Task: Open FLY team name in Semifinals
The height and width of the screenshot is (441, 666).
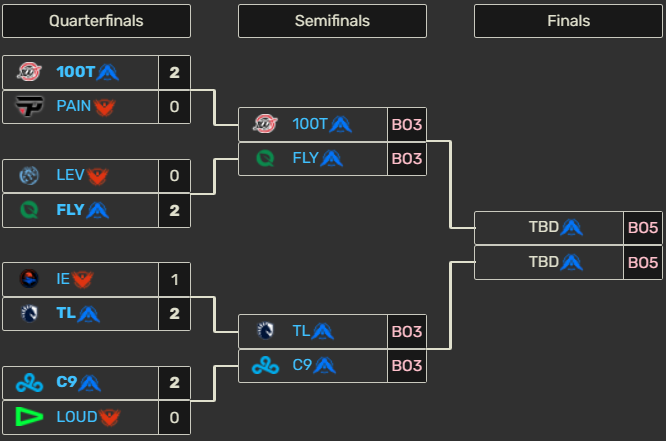Action: tap(305, 159)
